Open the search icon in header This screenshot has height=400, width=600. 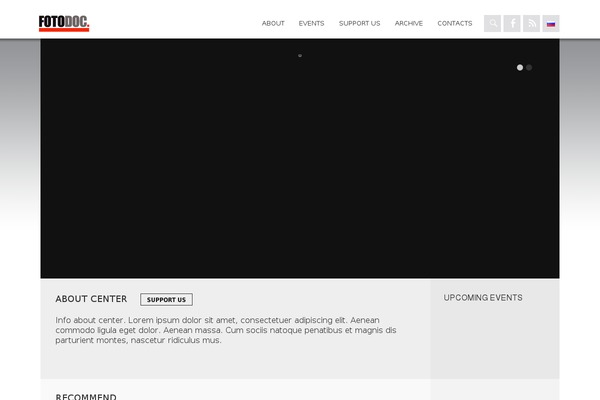(492, 23)
